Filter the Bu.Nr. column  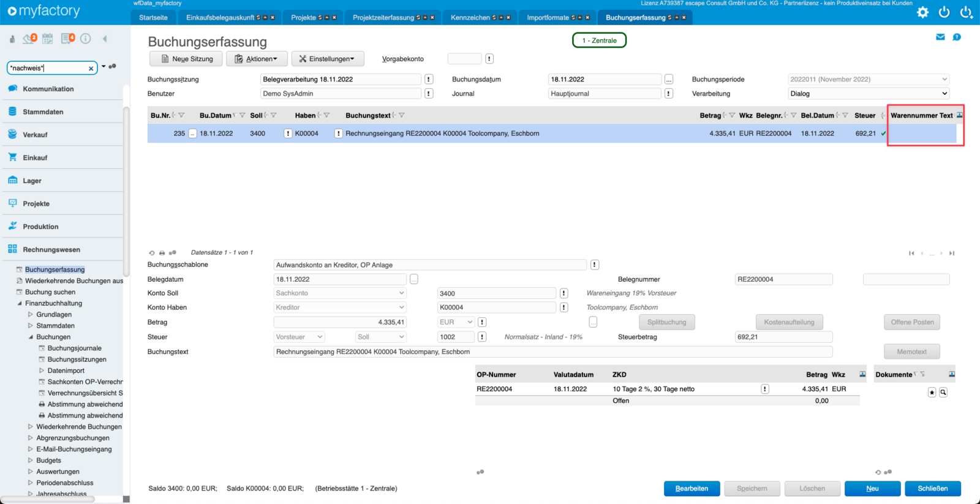[x=181, y=115]
